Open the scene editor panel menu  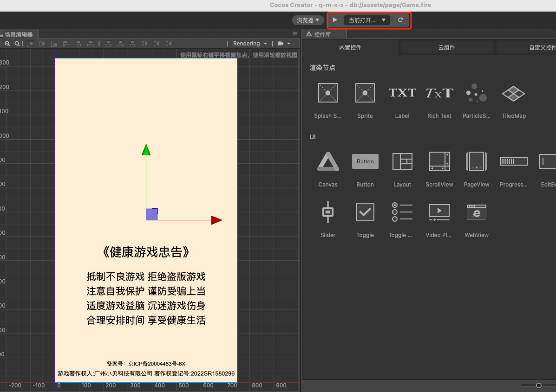[x=294, y=34]
